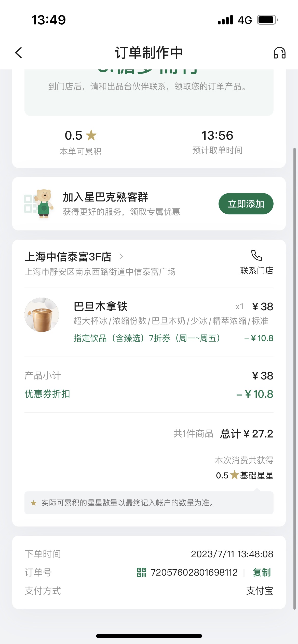Tap the 7折券 coupon discount line
The height and width of the screenshot is (644, 298).
point(173,338)
